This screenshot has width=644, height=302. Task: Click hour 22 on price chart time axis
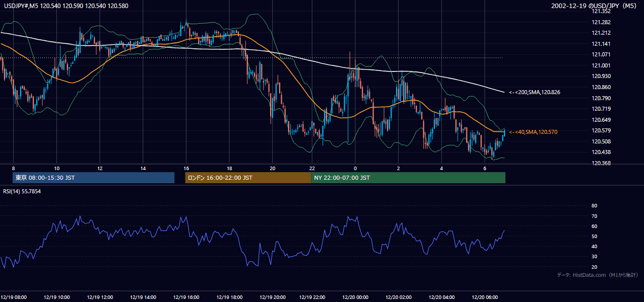coord(312,168)
